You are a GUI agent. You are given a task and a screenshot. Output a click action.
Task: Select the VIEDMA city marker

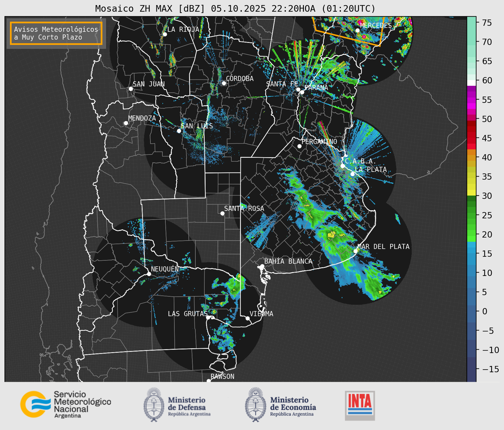coord(248,318)
